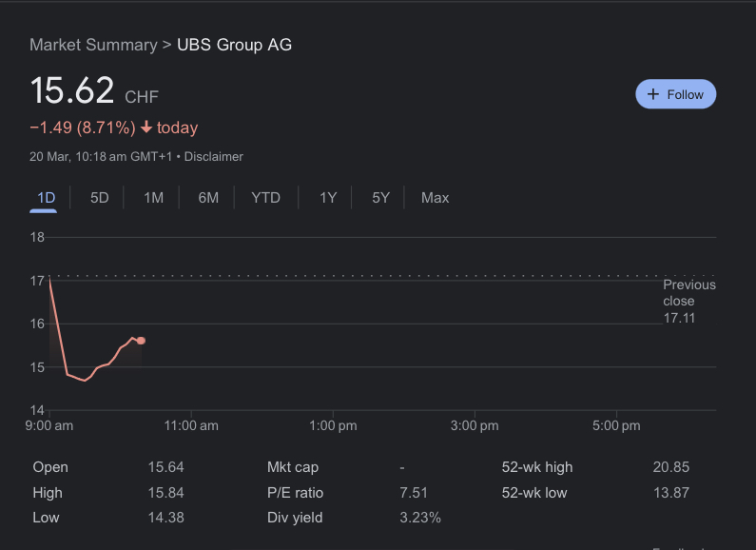
Task: Select the Max range tab
Action: tap(435, 198)
